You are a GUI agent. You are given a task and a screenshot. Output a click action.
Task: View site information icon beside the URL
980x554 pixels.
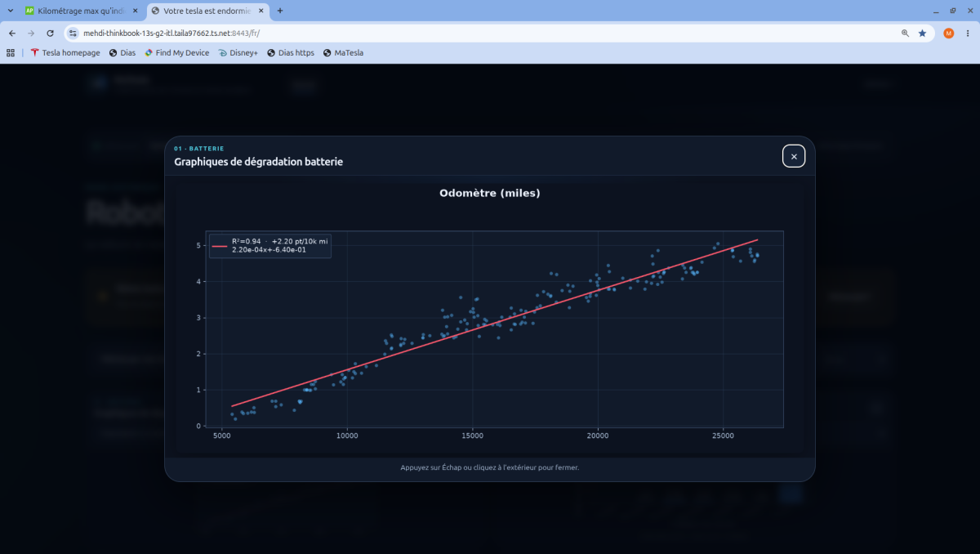point(73,34)
